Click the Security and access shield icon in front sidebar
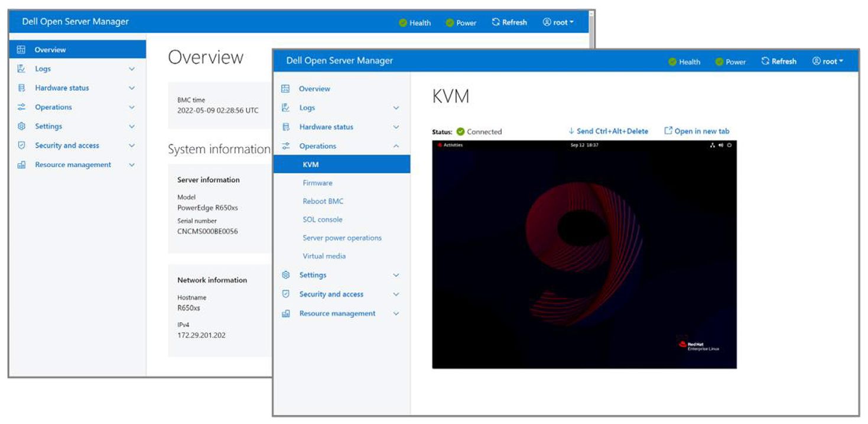 (x=286, y=294)
